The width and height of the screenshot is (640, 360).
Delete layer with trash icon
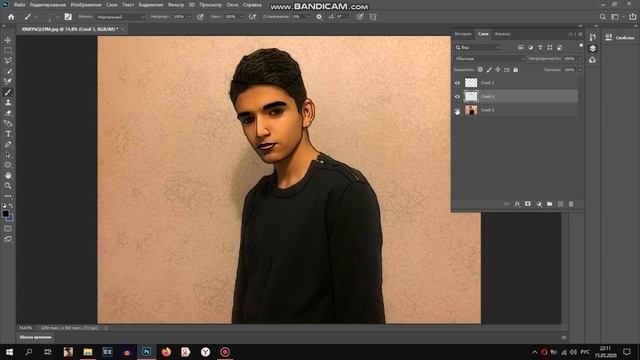[571, 204]
